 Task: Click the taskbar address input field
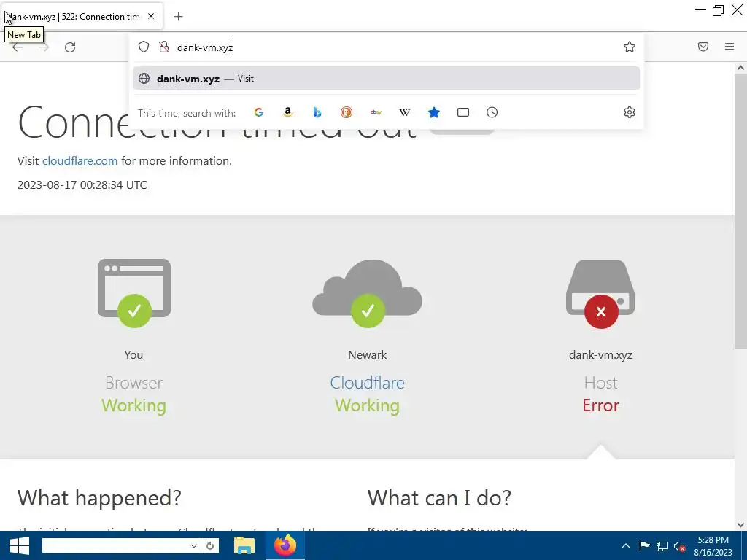(115, 545)
